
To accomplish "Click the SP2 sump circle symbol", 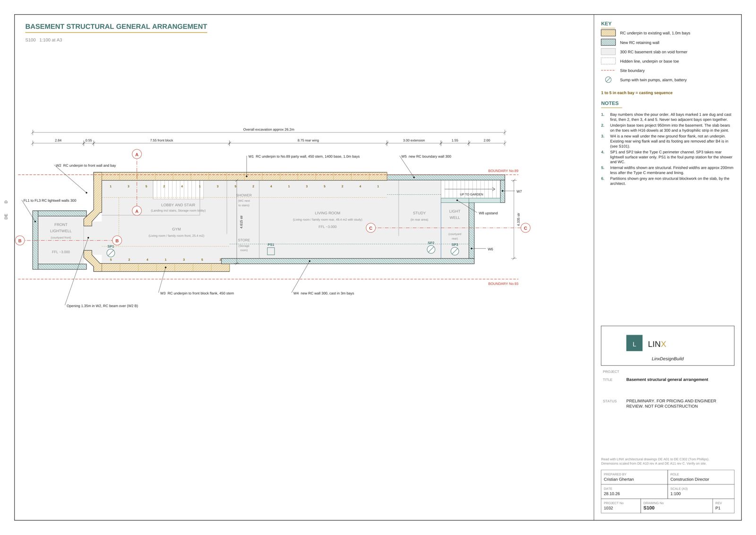I will click(431, 249).
